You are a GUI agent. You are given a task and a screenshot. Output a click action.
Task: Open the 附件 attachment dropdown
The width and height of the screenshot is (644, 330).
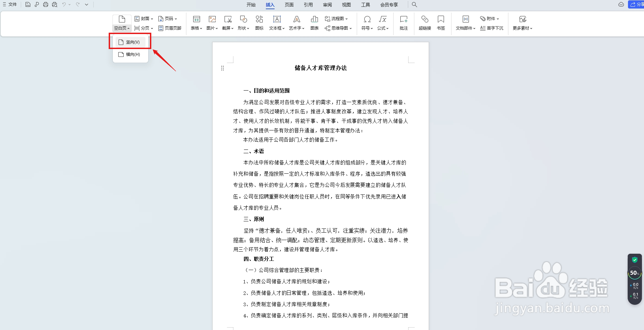pyautogui.click(x=490, y=19)
